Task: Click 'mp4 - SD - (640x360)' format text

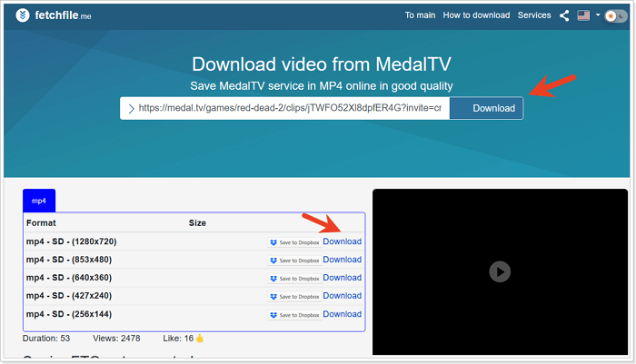Action: 69,278
